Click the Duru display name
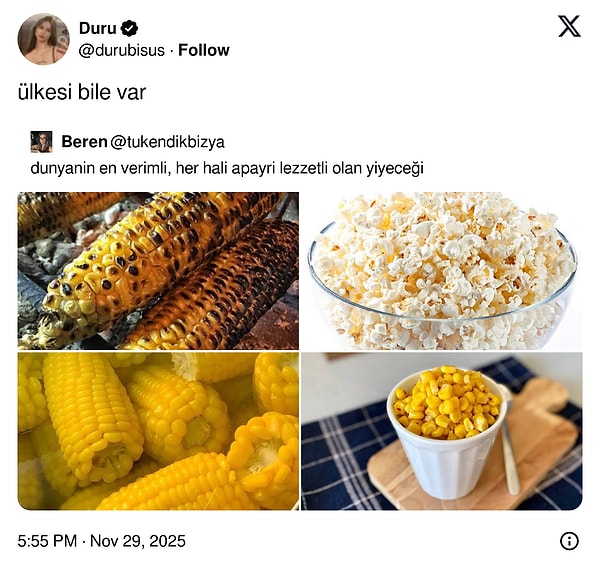600x571 pixels. 98,28
